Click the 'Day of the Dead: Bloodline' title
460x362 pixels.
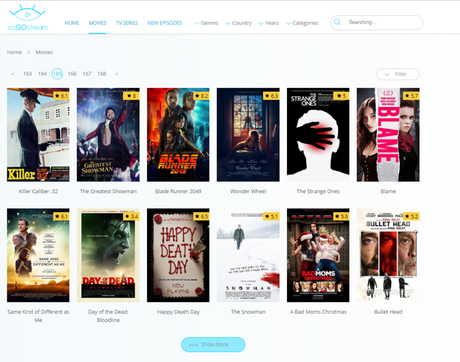(x=108, y=316)
